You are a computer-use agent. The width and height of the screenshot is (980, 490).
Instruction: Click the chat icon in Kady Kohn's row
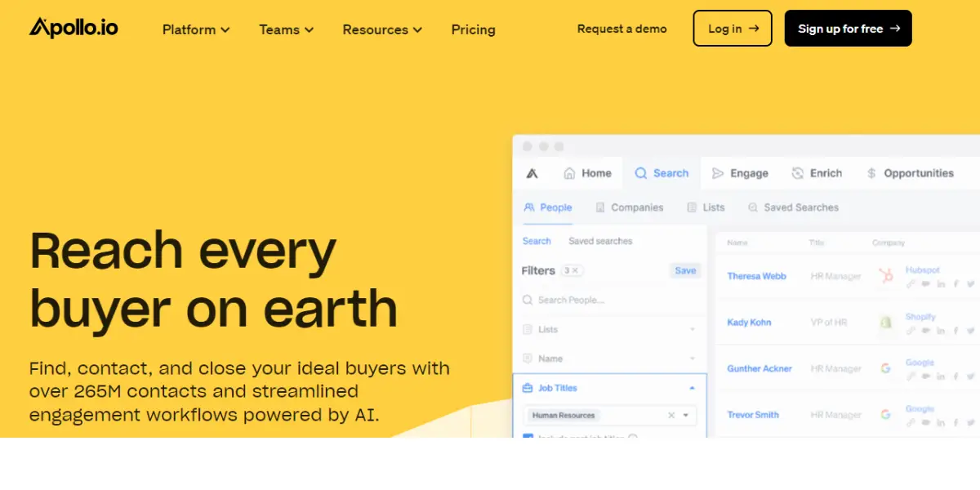click(x=926, y=331)
